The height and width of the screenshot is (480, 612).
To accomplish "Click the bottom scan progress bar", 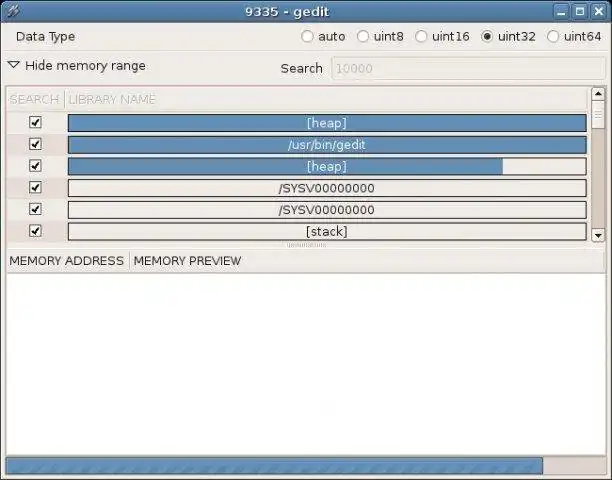I will pos(306,466).
